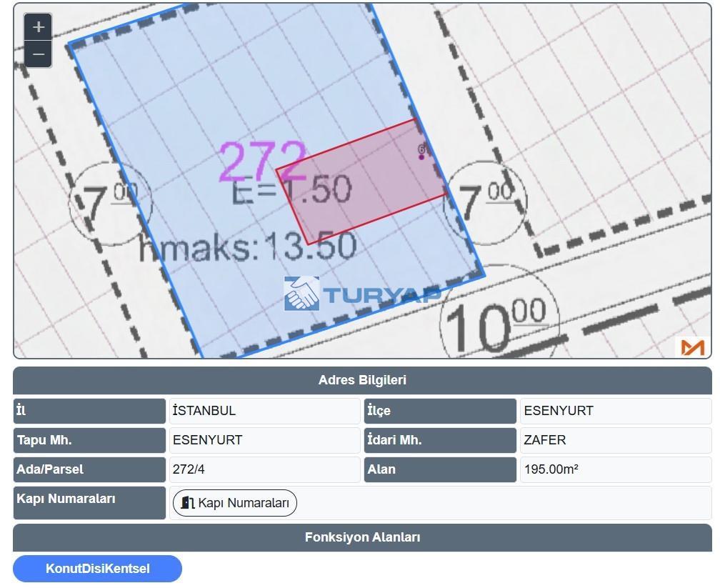Click the left 7.00 road width circle

pyautogui.click(x=110, y=204)
